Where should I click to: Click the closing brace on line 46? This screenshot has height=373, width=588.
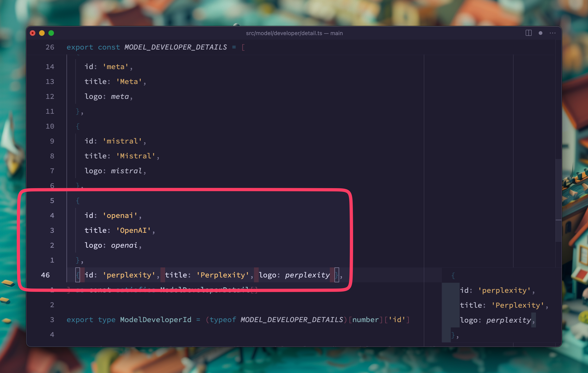point(337,275)
